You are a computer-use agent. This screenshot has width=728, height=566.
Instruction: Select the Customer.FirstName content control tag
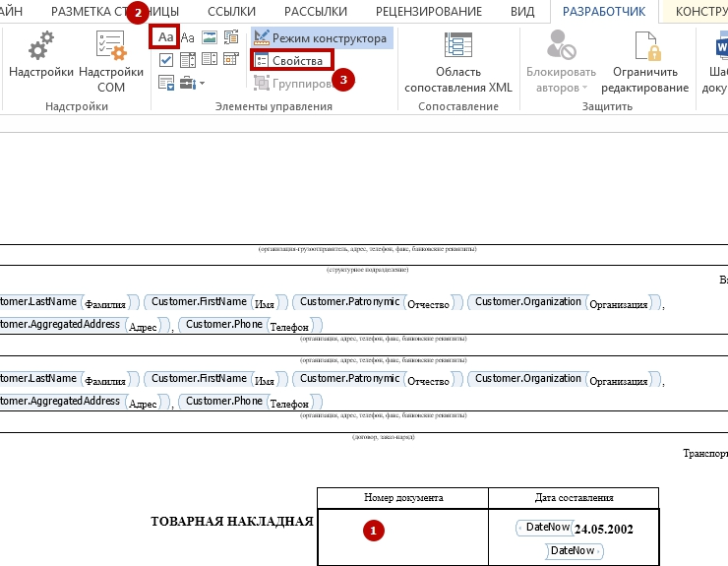[199, 301]
